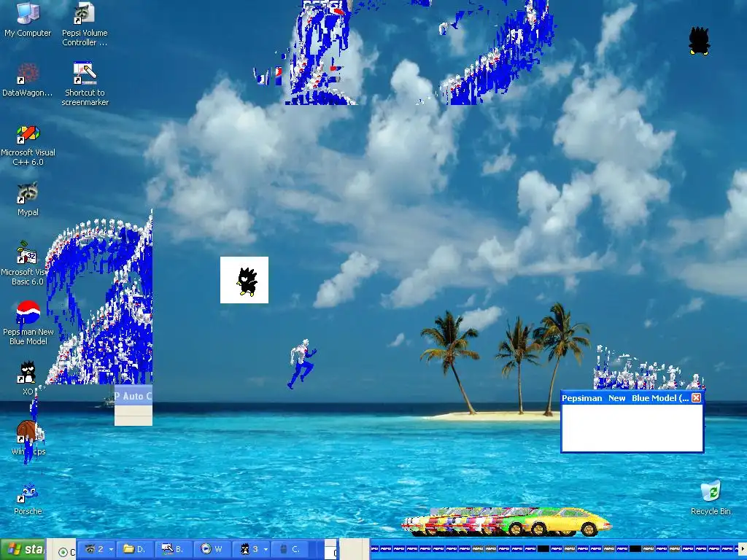Expand the penguin taskbar group dropdown arrow
The image size is (747, 560).
coord(266,550)
